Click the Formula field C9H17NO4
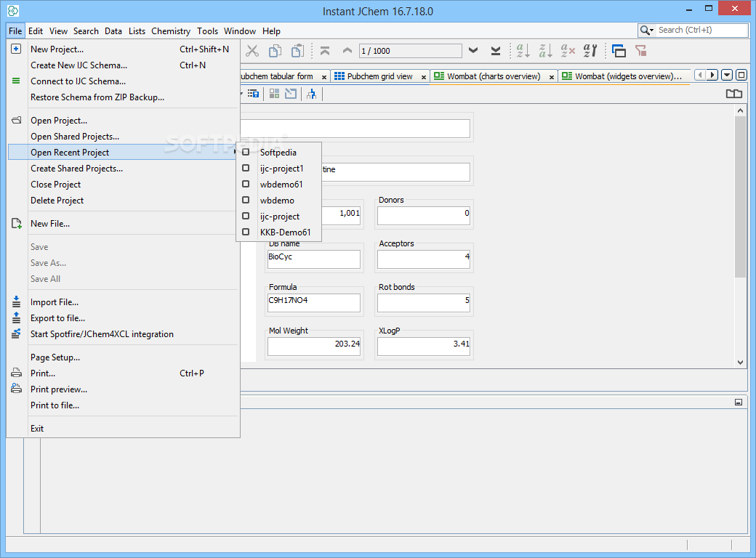The image size is (756, 558). 314,302
